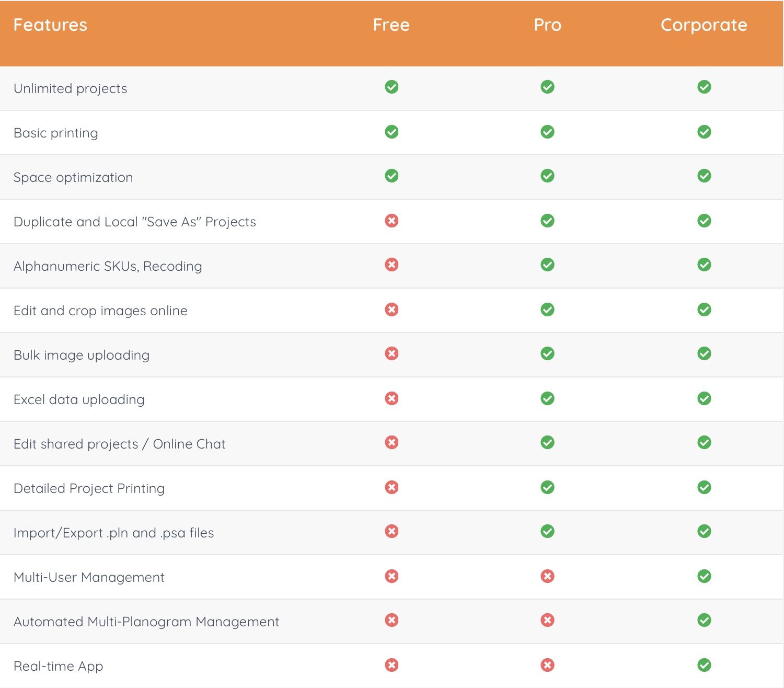Click Corporate checkmark for Space optimization
Image resolution: width=784 pixels, height=688 pixels.
(x=704, y=176)
